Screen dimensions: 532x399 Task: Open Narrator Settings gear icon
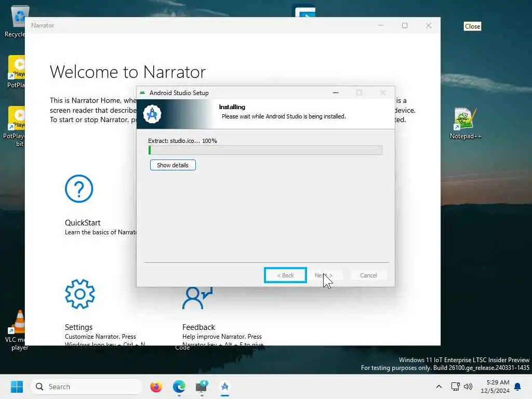80,294
